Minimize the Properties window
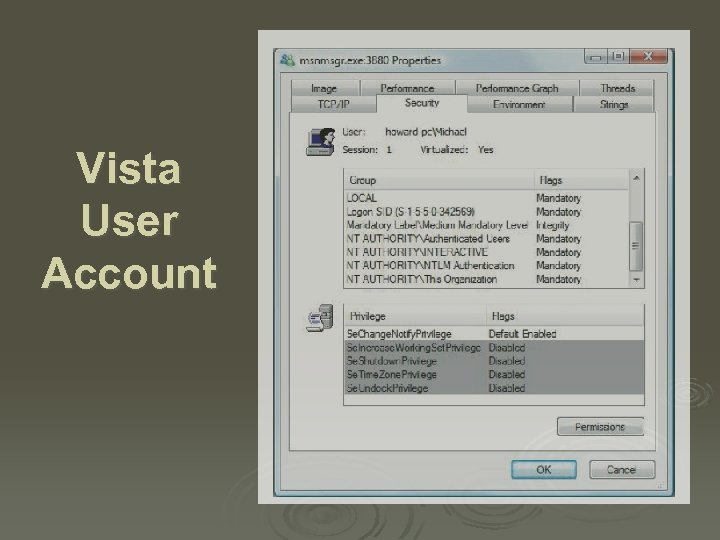The image size is (720, 540). (596, 56)
